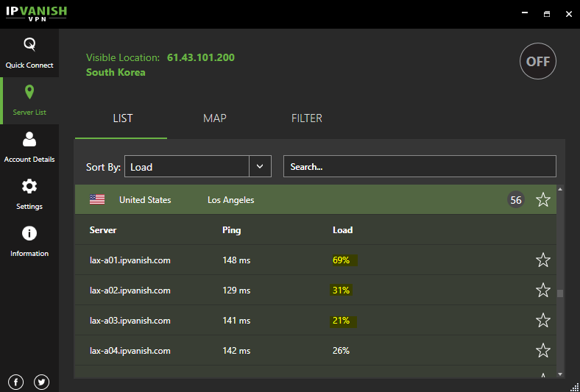Click the 69% load value
Screen dimensions: 580x392
click(x=341, y=260)
